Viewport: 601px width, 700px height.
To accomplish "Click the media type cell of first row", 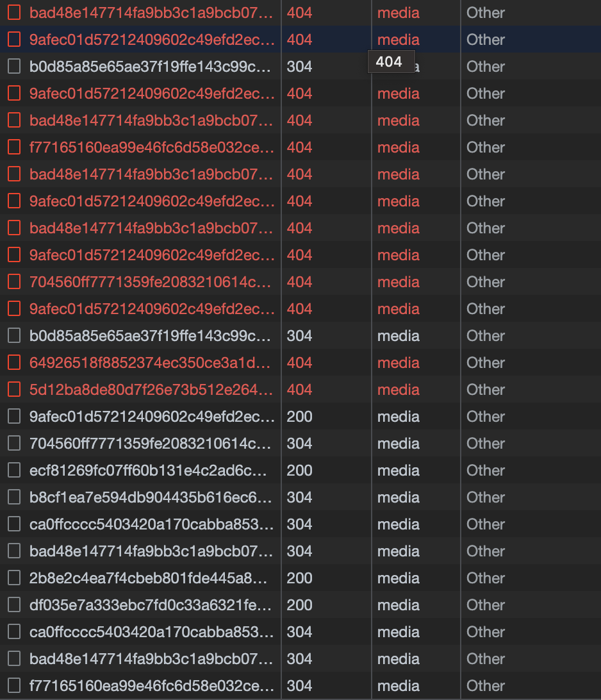I will click(399, 13).
